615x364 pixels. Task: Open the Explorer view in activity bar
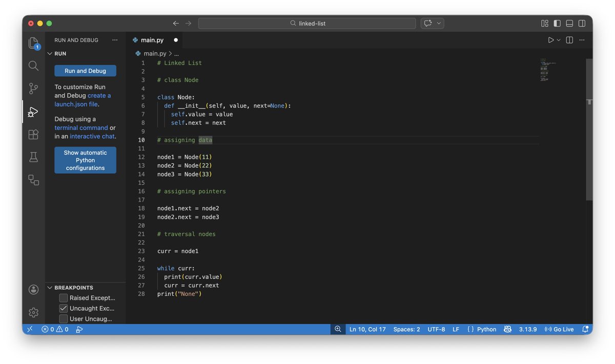(33, 42)
